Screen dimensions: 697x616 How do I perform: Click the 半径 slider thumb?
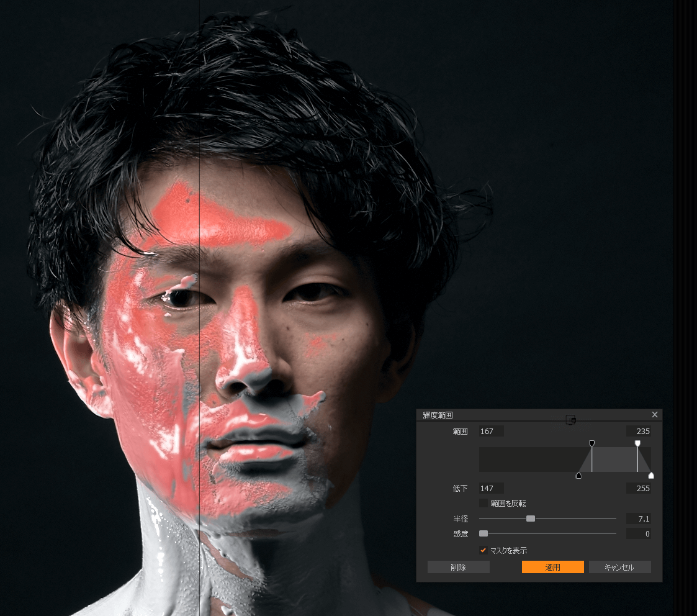click(531, 519)
